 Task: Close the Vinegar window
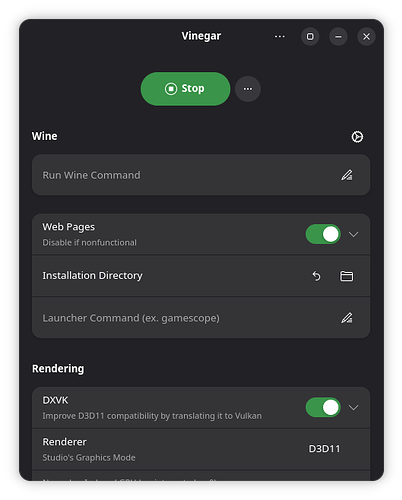pyautogui.click(x=366, y=36)
